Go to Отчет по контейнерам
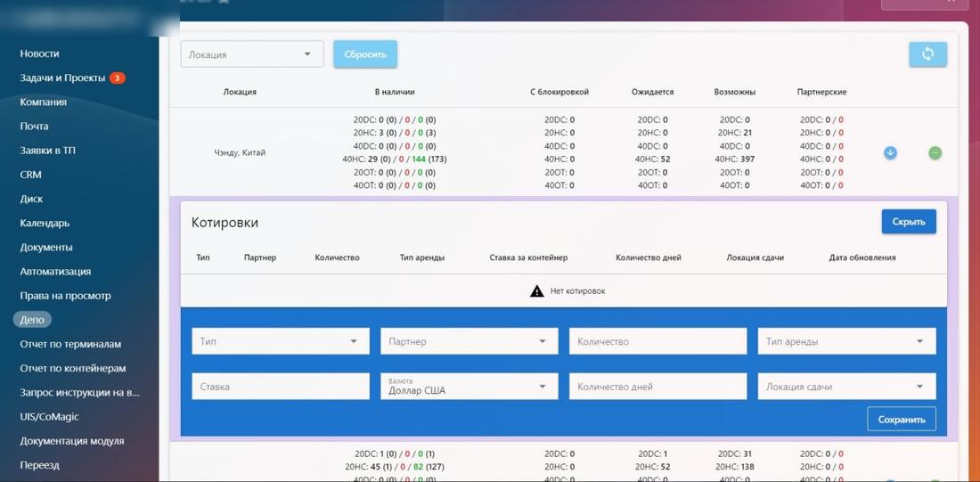The height and width of the screenshot is (482, 980). [x=72, y=368]
